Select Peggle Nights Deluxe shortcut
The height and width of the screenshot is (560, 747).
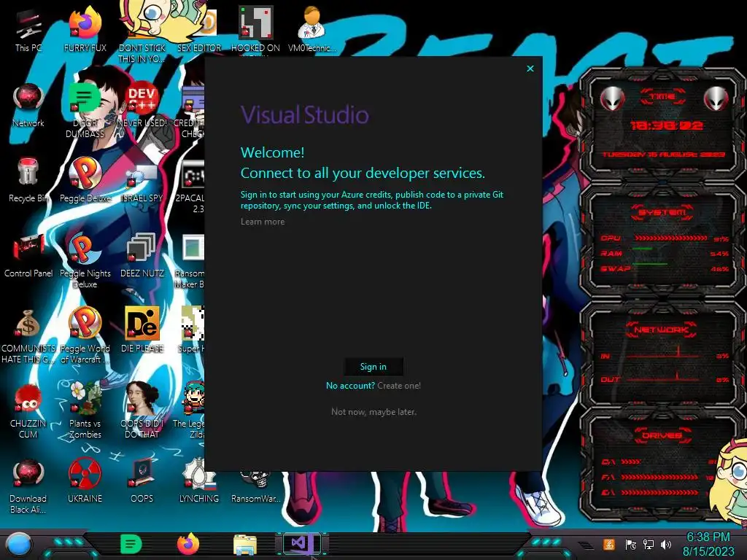[85, 260]
